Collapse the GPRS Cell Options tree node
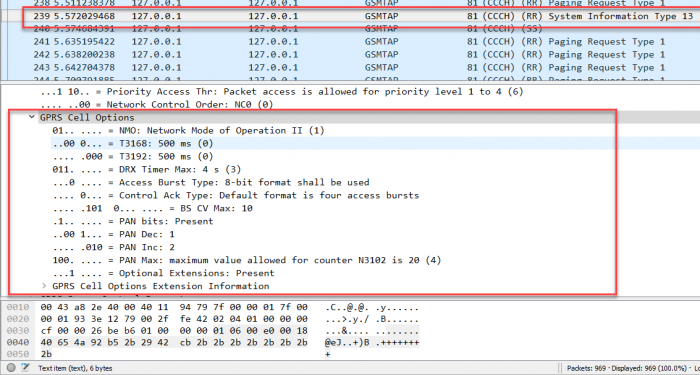The image size is (700, 375). [31, 117]
